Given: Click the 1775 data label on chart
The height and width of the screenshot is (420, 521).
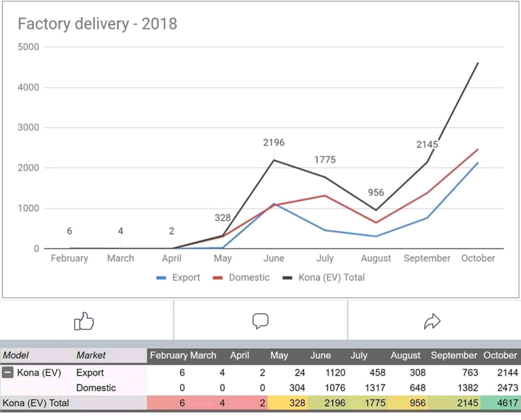Looking at the screenshot, I should pyautogui.click(x=325, y=160).
